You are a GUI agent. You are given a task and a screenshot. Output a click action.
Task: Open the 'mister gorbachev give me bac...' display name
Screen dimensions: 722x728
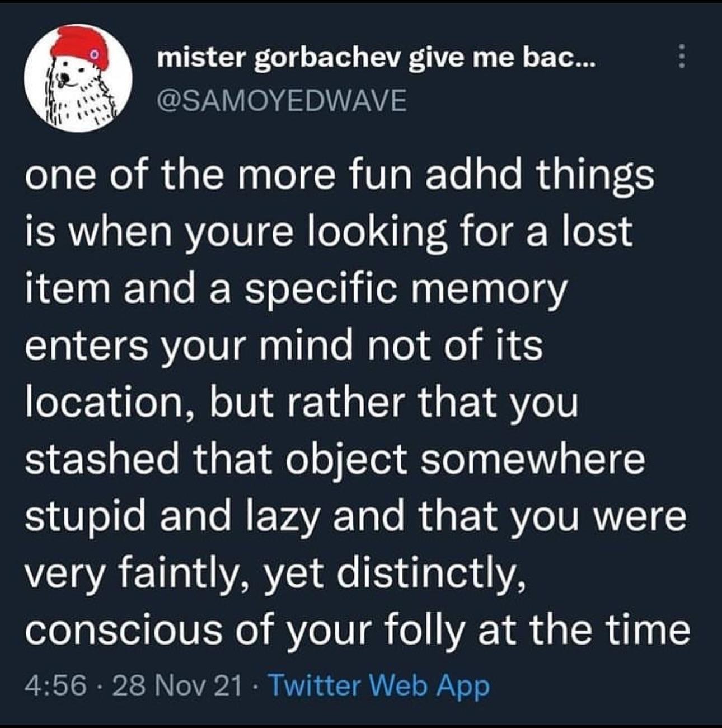377,59
